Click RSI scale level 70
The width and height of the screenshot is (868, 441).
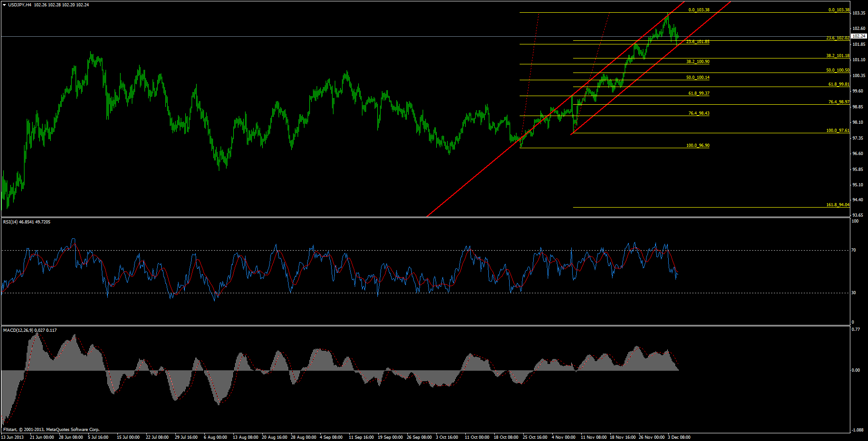coord(854,250)
